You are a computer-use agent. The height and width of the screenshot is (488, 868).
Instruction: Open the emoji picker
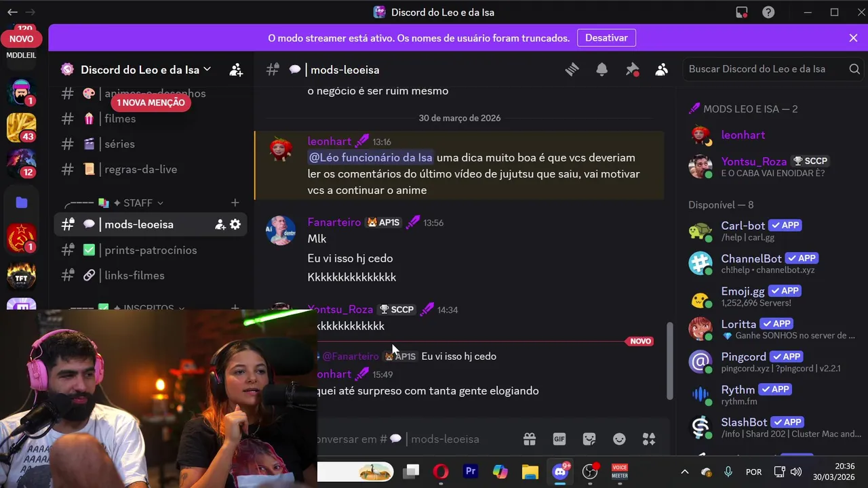[619, 439]
